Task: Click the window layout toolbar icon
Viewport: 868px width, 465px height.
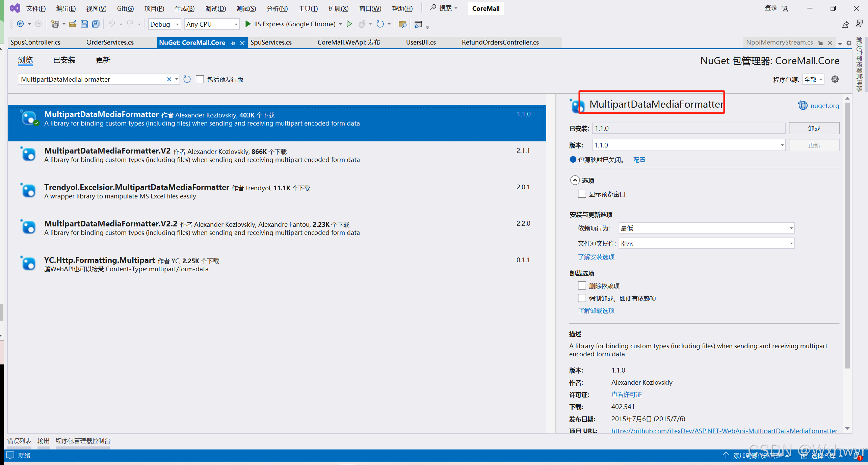Action: [418, 24]
